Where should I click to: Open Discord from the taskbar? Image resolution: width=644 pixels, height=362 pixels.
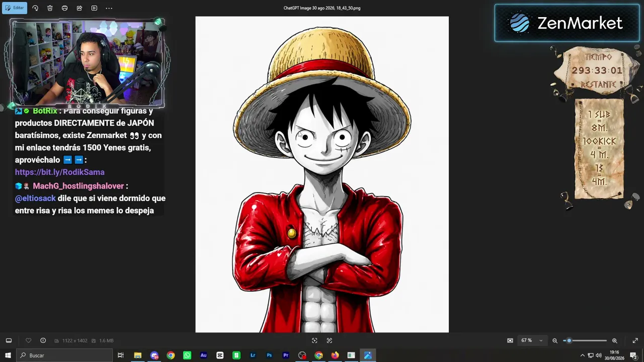[x=154, y=355]
